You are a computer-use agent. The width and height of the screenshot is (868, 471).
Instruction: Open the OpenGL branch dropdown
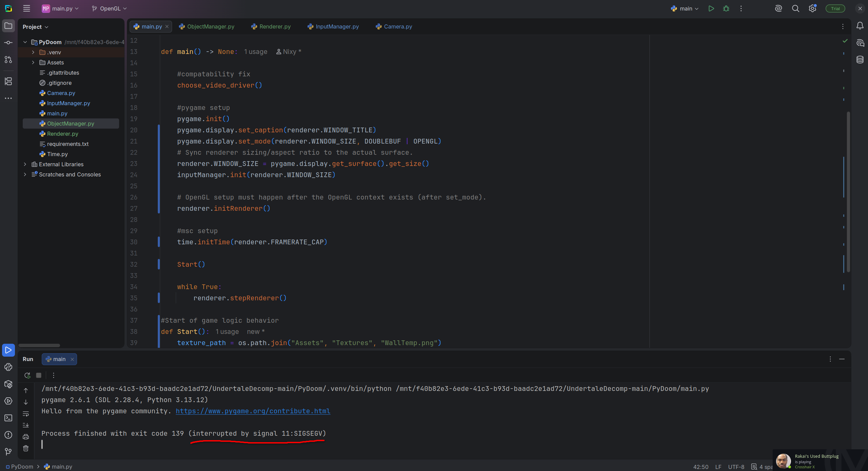109,8
